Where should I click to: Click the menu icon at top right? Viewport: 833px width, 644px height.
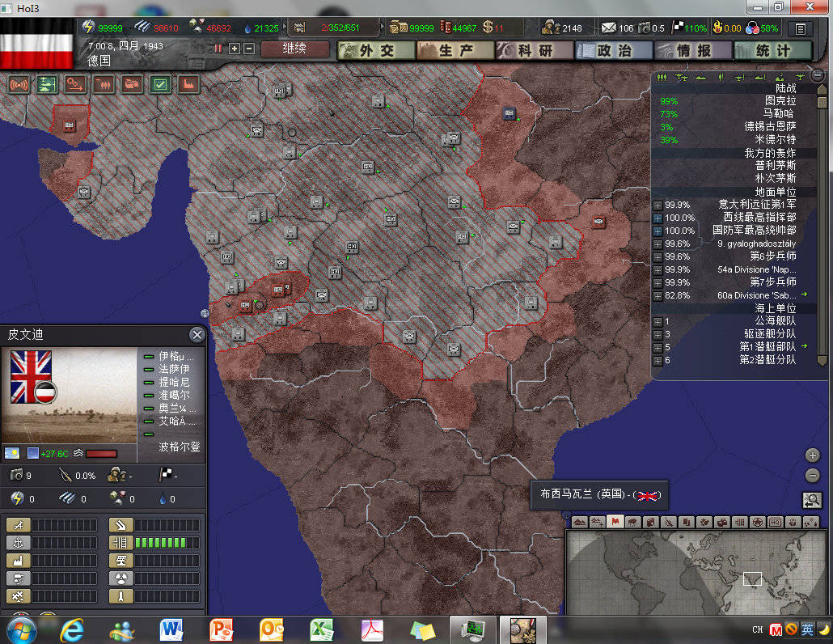[800, 28]
